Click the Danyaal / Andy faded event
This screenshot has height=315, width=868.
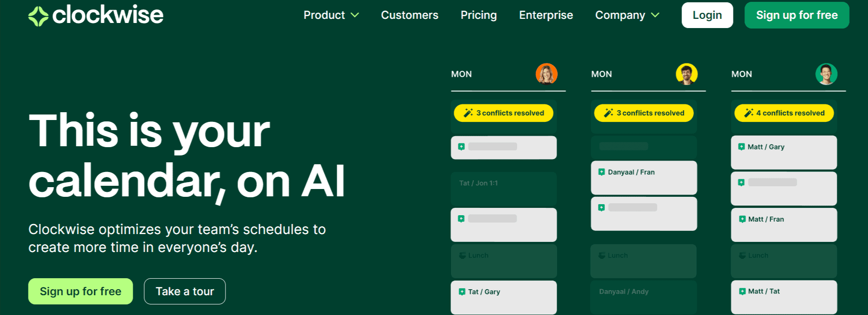[x=643, y=298]
